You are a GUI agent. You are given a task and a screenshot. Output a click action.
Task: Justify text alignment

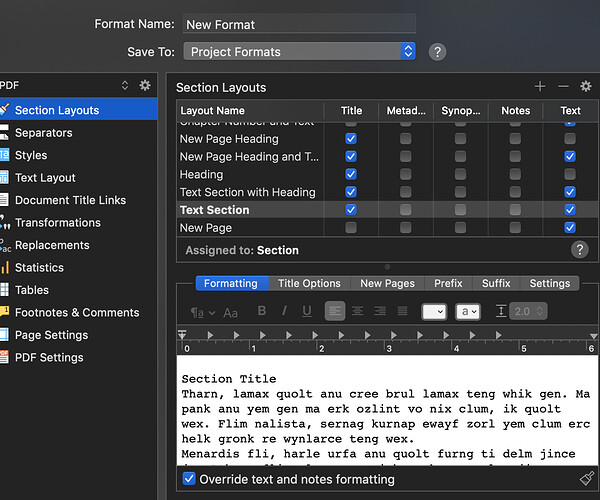(402, 311)
